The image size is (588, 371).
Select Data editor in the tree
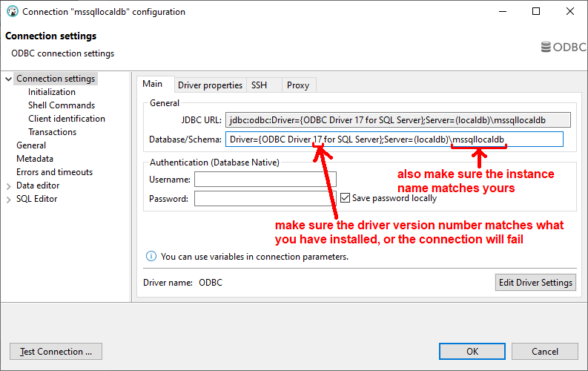tap(38, 185)
